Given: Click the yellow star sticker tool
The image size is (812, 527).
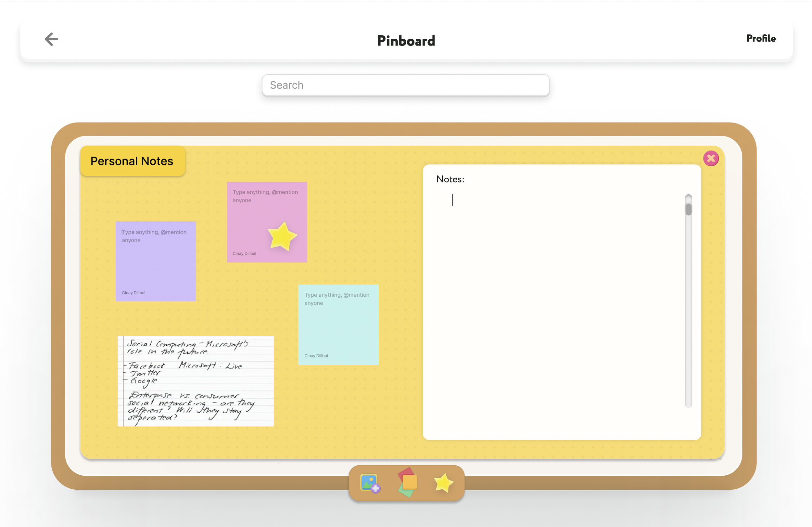Looking at the screenshot, I should coord(443,482).
